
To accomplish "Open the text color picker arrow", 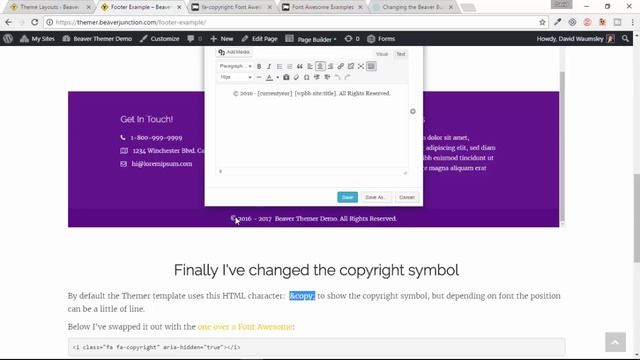I will tap(278, 77).
